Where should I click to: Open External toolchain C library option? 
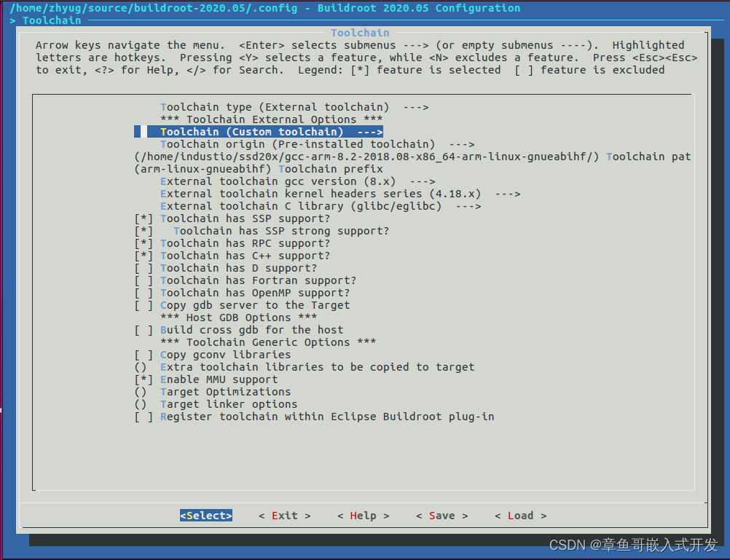click(321, 206)
